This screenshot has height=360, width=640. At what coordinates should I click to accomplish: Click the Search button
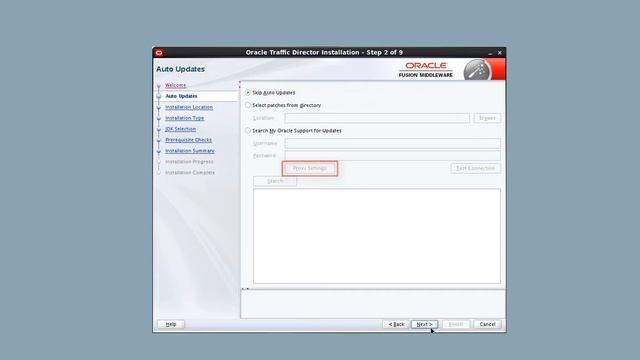[x=275, y=181]
